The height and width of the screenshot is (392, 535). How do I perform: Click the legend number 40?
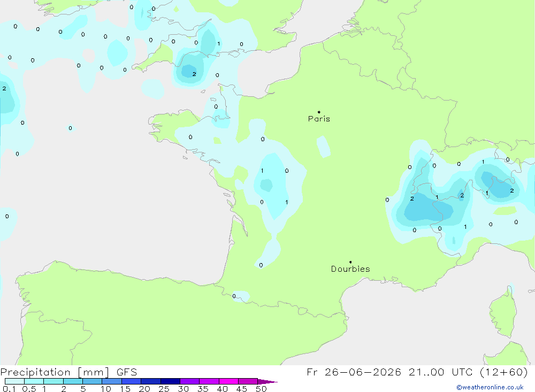click(222, 389)
